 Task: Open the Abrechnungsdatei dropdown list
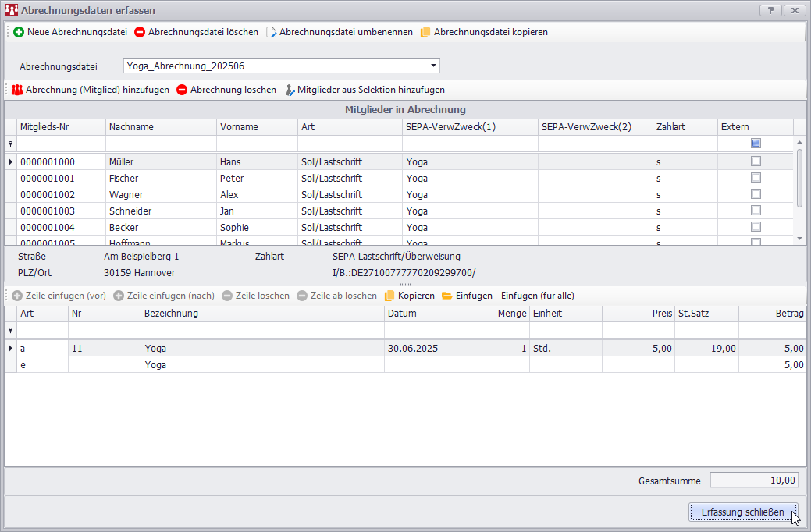(x=433, y=66)
